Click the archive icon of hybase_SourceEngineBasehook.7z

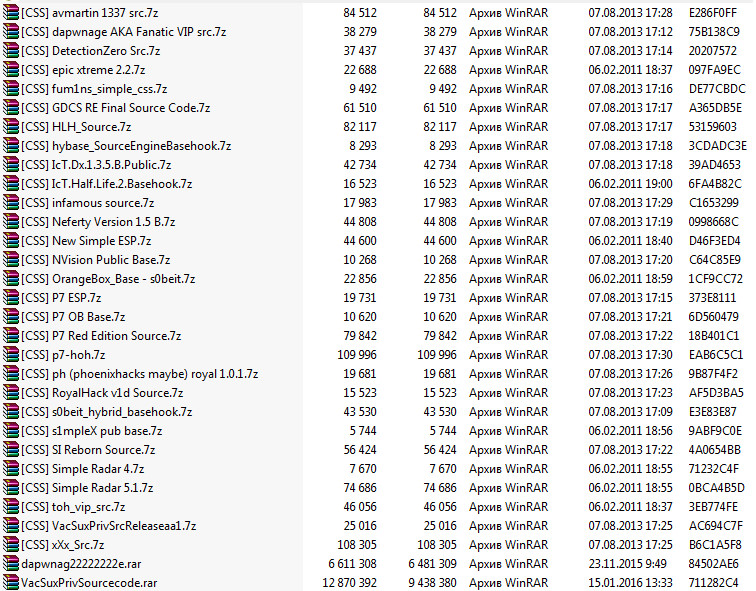(x=11, y=146)
